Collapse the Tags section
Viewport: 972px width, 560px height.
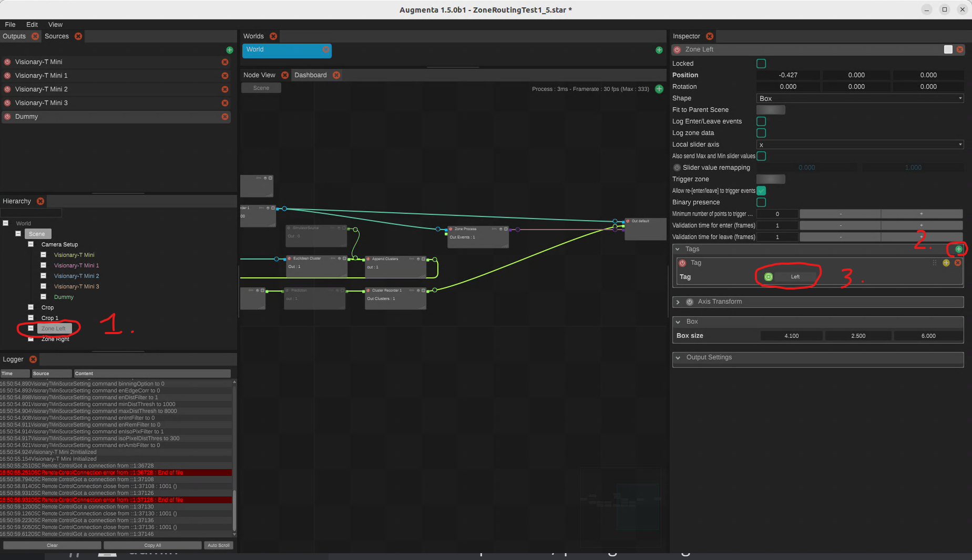[678, 249]
